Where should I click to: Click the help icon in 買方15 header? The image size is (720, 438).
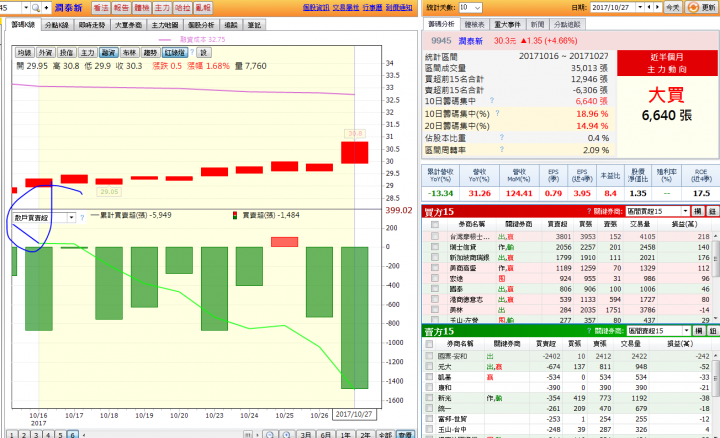[589, 211]
